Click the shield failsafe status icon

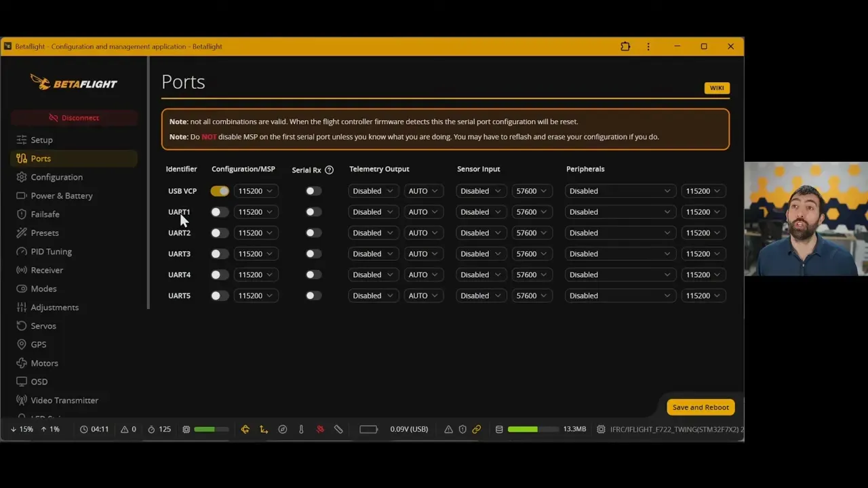click(462, 430)
